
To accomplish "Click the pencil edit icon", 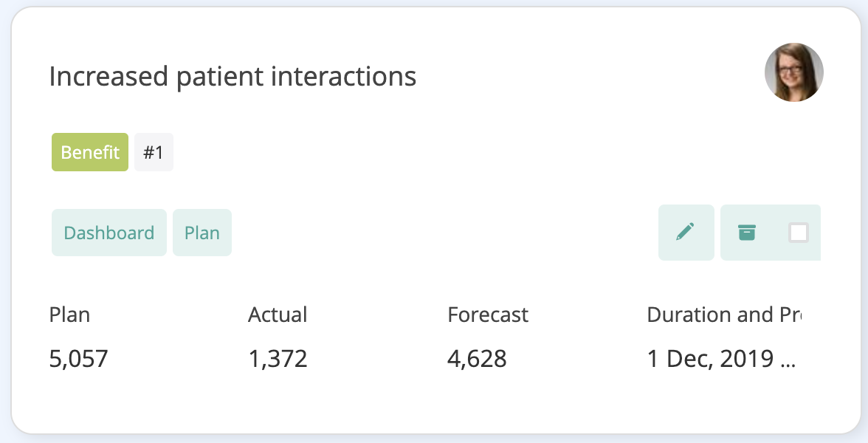I will (x=686, y=233).
